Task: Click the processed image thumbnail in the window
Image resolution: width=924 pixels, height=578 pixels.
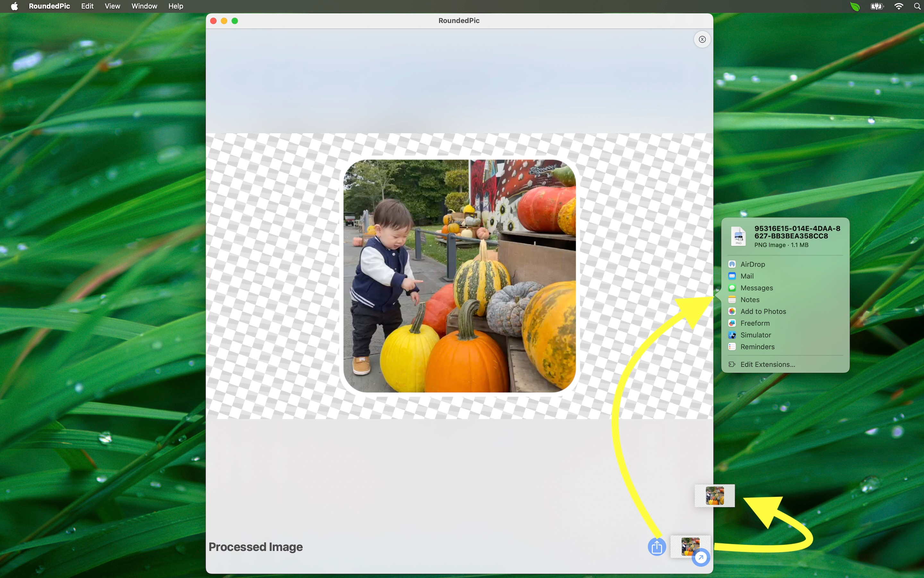Action: coord(690,546)
